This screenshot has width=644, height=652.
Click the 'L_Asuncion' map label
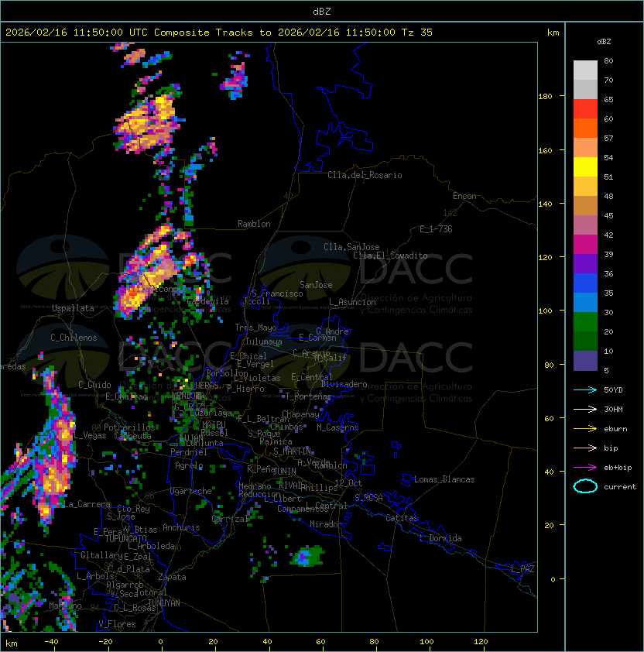(352, 302)
